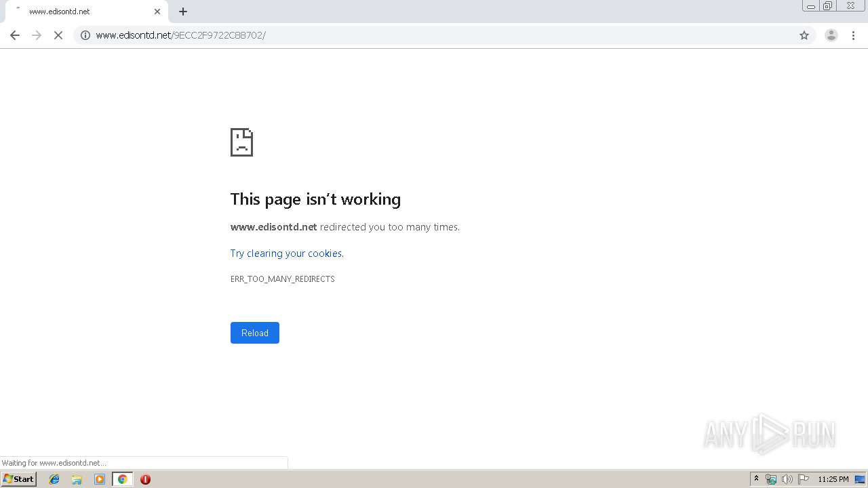Close the www.edisontd.net tab
868x488 pixels.
click(157, 12)
